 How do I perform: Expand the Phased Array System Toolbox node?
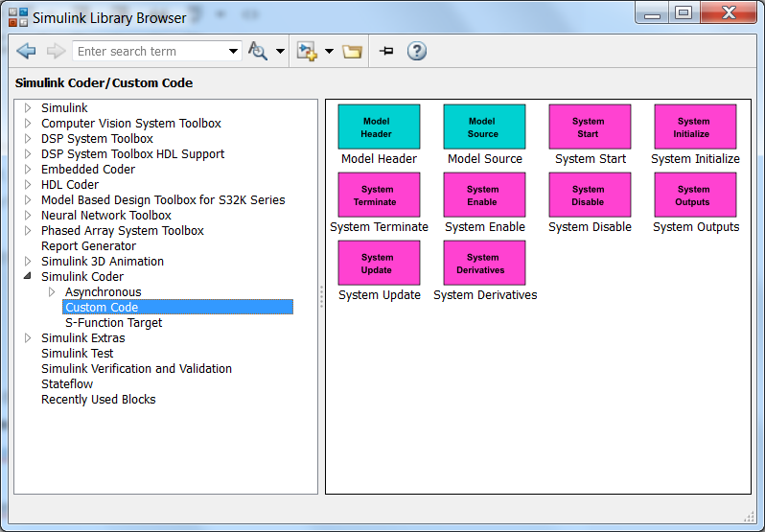[28, 231]
